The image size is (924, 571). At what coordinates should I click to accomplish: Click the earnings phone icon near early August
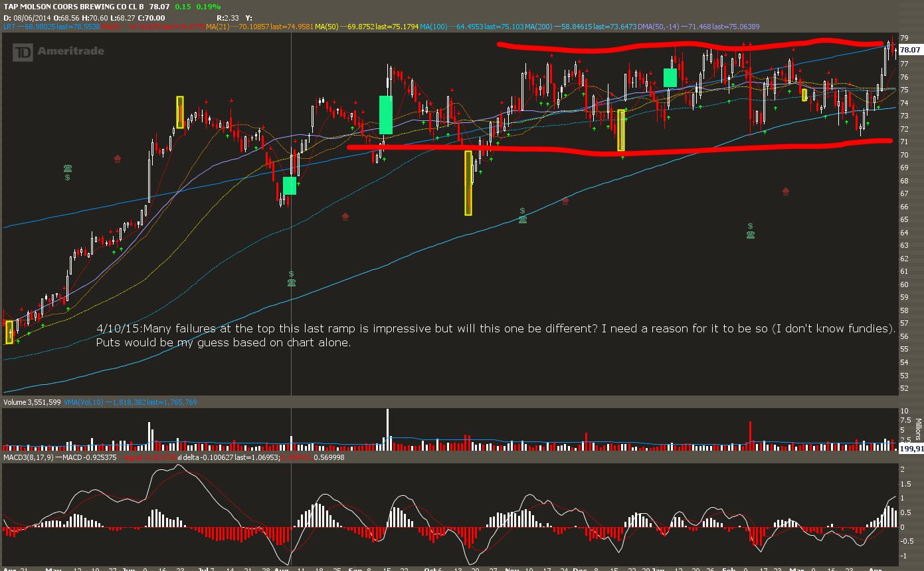tap(292, 283)
